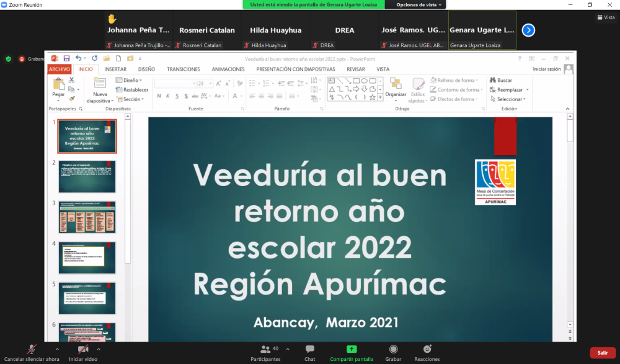620x364 pixels.
Task: Click the next participants arrow
Action: (528, 30)
